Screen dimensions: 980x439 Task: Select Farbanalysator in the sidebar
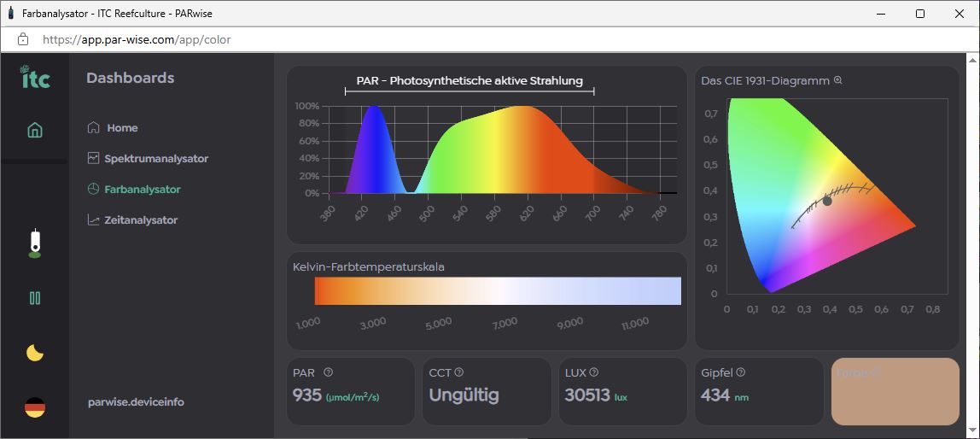point(142,190)
